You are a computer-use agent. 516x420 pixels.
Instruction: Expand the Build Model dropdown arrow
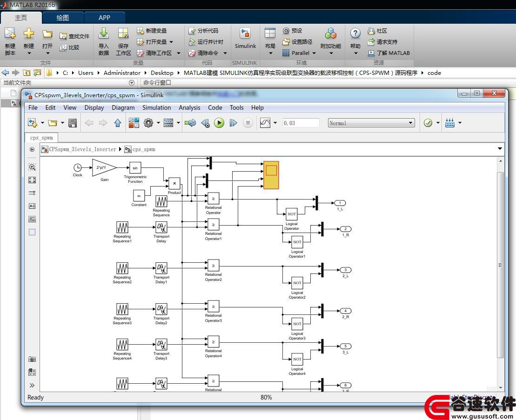tap(460, 123)
